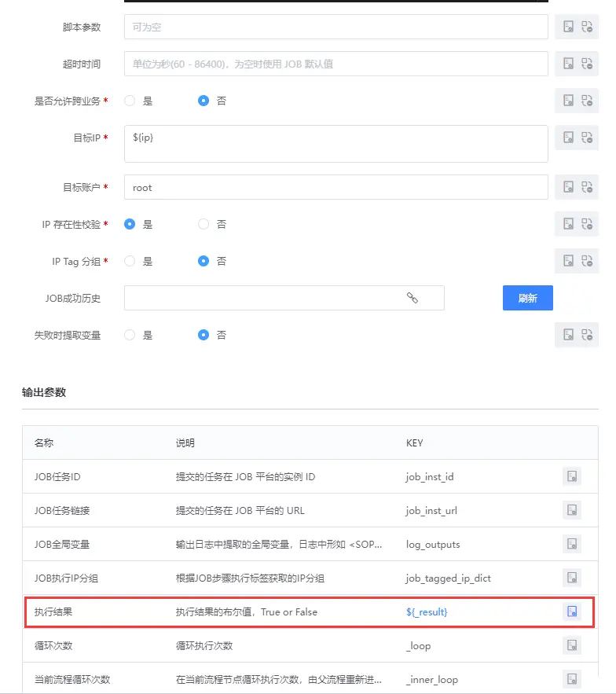Click the variable icon for job_inst_id row

[x=572, y=476]
